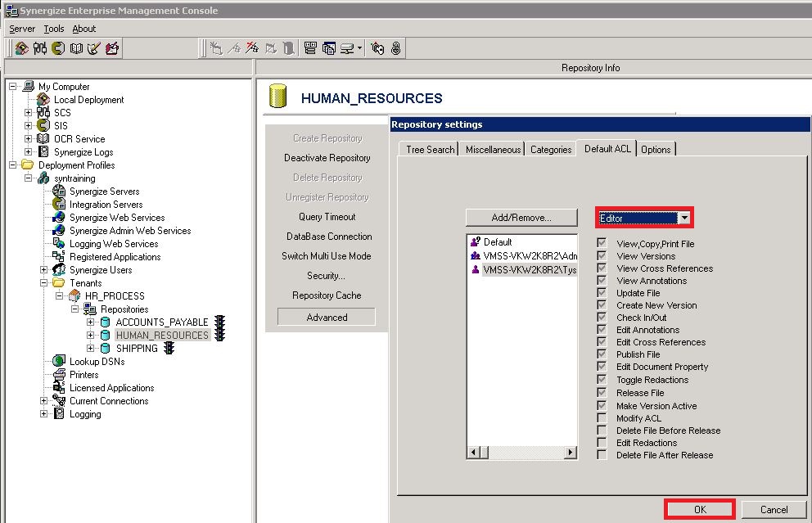The width and height of the screenshot is (812, 523).
Task: Click the Advanced button
Action: click(327, 317)
